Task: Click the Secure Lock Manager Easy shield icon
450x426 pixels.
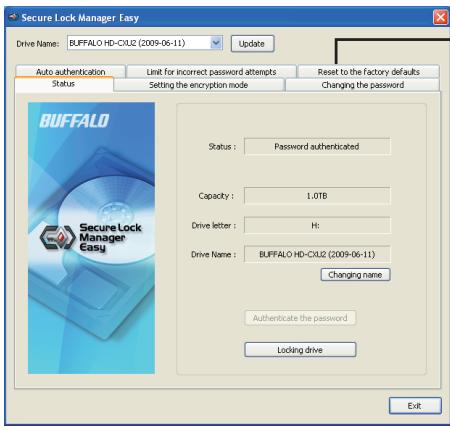Action: pyautogui.click(x=57, y=237)
